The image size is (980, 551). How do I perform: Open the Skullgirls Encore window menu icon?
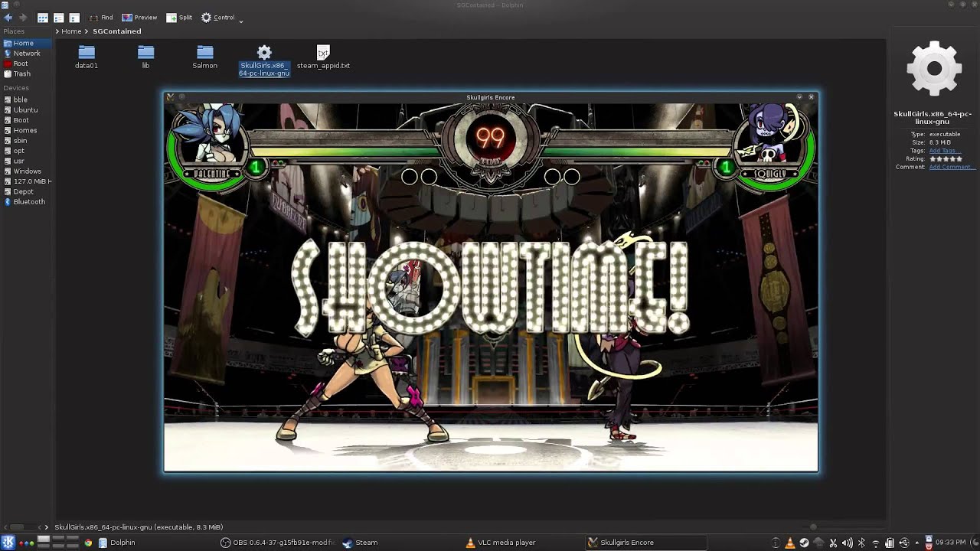[170, 97]
